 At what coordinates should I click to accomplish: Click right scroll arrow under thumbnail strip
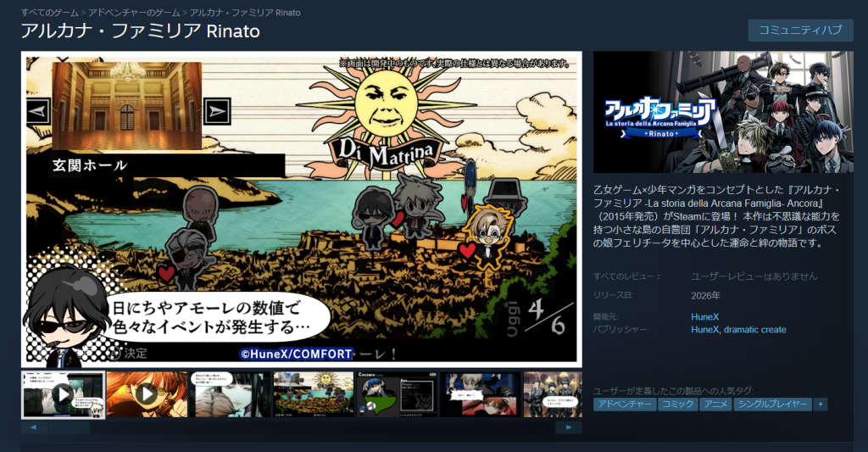[569, 428]
